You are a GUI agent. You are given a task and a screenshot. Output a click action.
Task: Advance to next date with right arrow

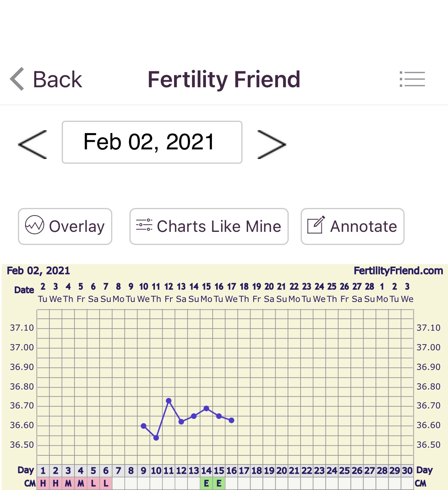(272, 144)
